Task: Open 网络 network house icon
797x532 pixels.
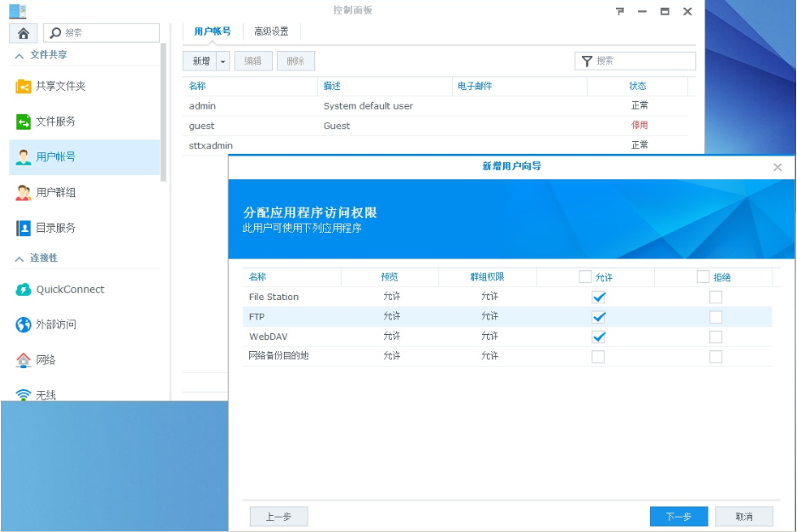Action: 24,360
